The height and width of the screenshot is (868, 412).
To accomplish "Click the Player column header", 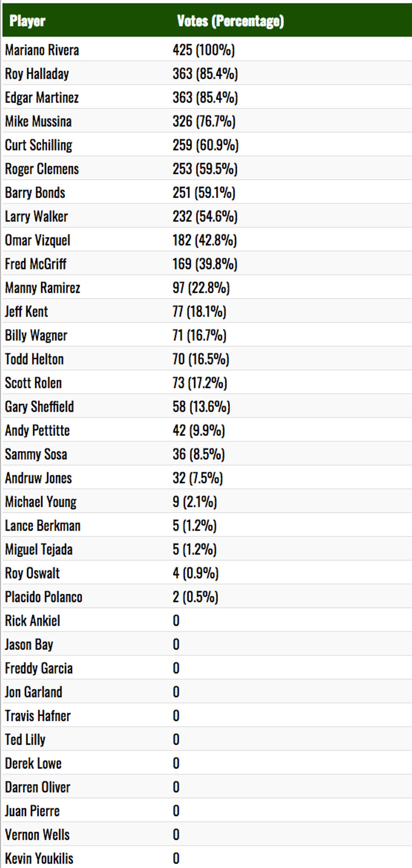I will click(27, 21).
